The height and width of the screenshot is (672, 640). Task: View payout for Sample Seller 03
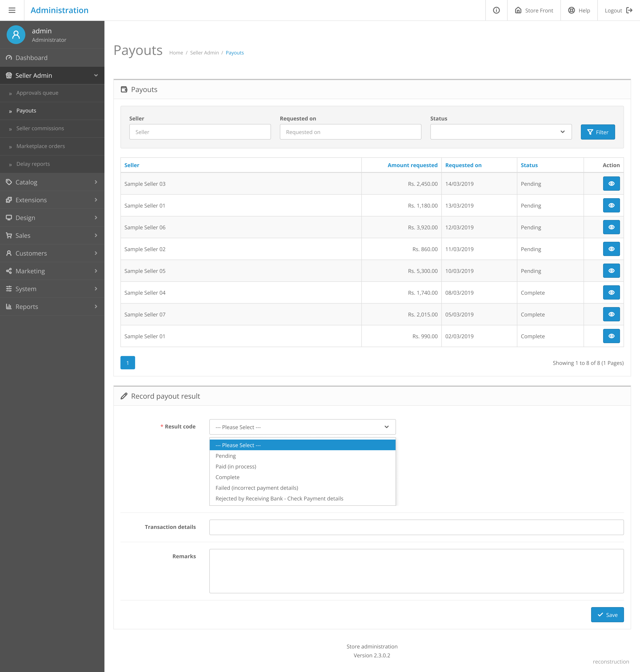point(611,184)
